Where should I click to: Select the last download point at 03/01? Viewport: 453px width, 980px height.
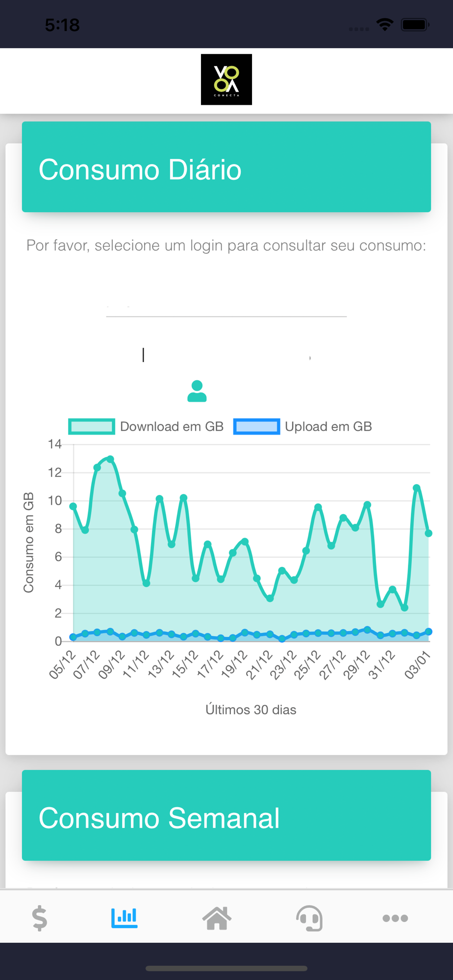coord(428,533)
